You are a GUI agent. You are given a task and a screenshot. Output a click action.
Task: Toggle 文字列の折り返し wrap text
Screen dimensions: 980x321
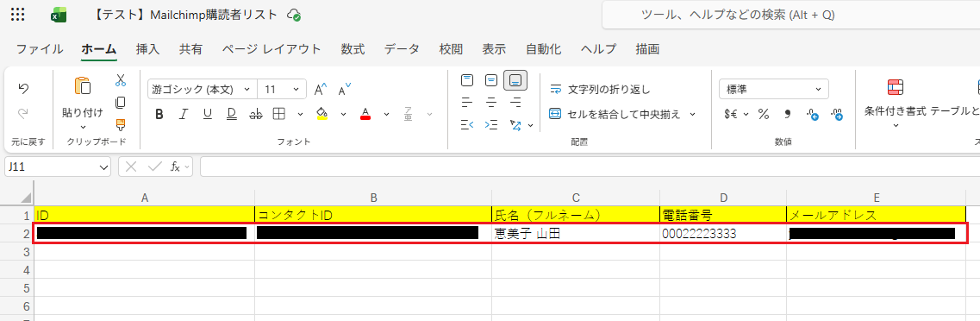point(600,90)
